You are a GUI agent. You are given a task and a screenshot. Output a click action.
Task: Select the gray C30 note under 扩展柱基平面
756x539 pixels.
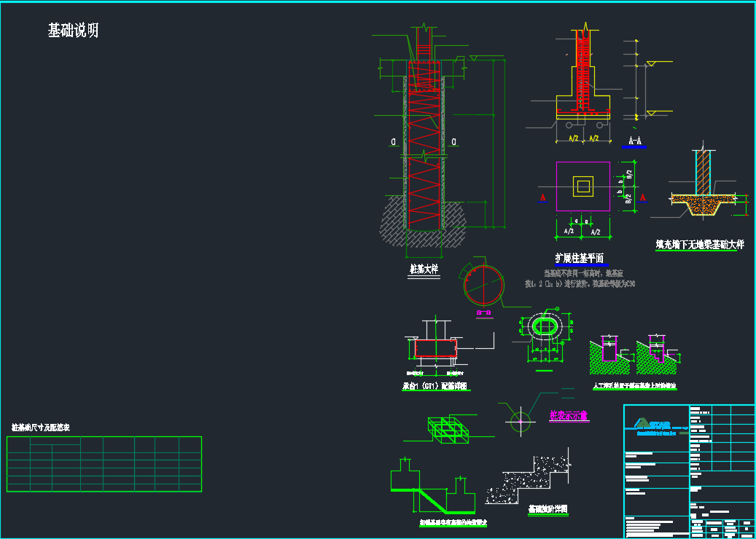click(582, 279)
